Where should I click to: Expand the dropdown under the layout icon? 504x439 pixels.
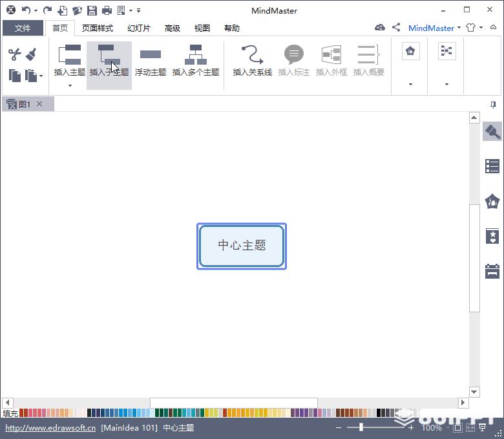click(x=446, y=84)
